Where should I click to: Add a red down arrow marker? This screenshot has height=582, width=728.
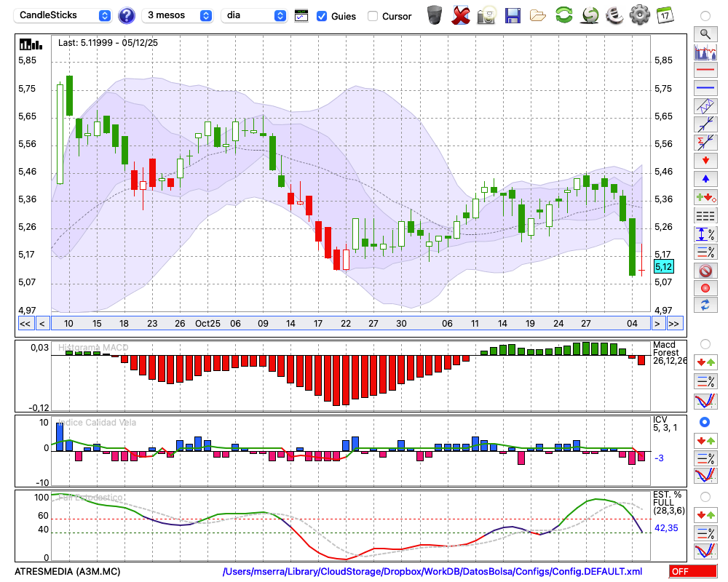point(705,161)
